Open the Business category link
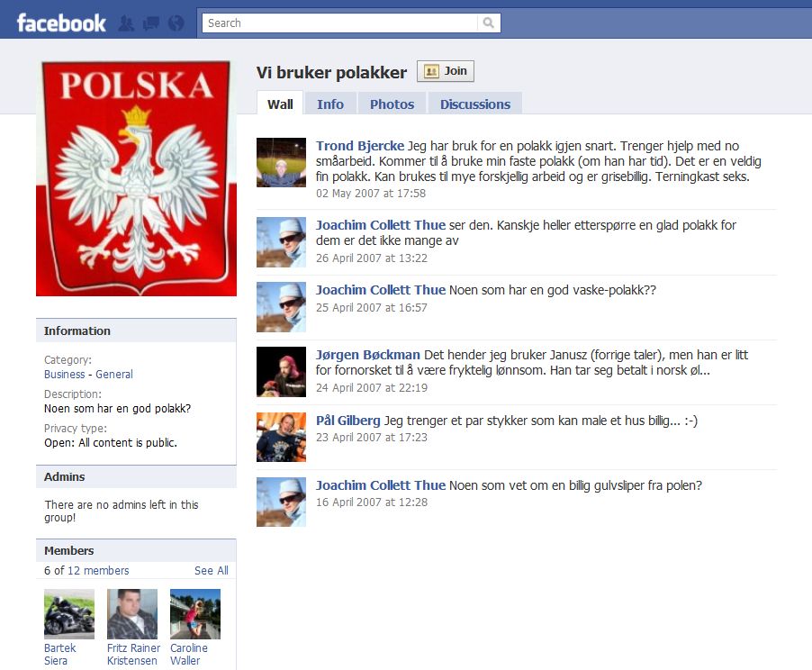Image resolution: width=812 pixels, height=670 pixels. [x=64, y=374]
